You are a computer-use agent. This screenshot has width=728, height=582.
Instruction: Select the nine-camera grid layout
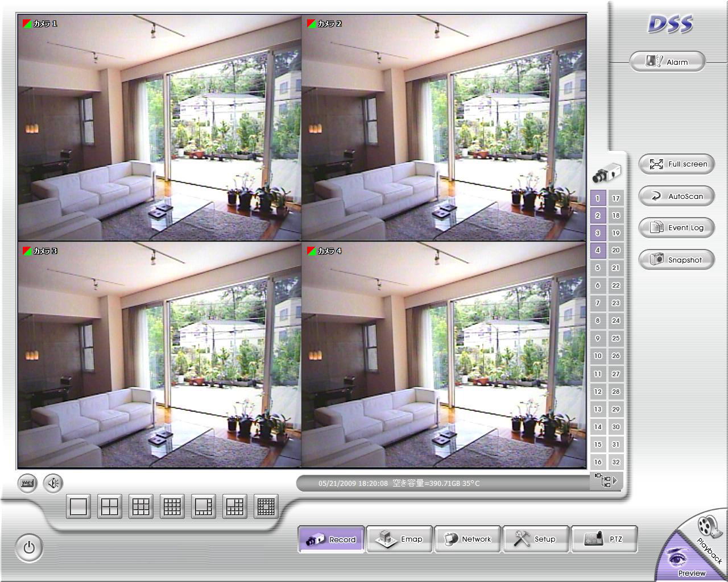(x=141, y=506)
